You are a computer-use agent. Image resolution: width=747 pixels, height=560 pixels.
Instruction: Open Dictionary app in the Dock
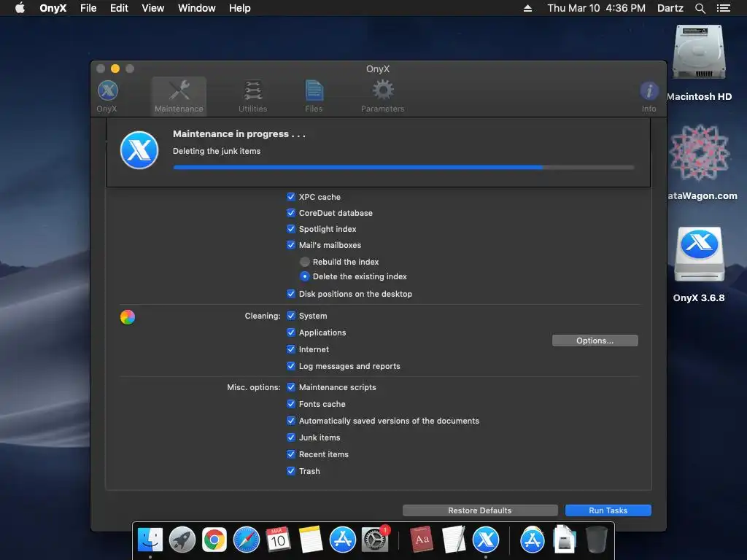click(422, 540)
